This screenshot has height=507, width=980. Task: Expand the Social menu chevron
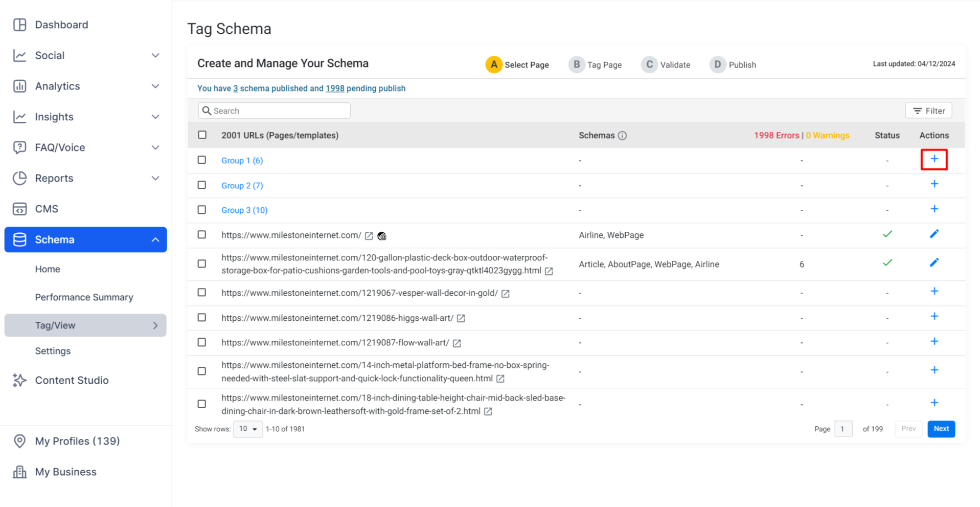(155, 55)
